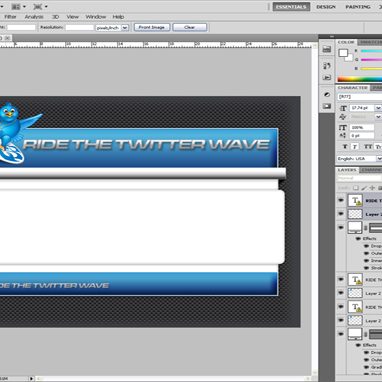The image size is (382, 382).
Task: Click the All Caps TT icon
Action: coord(368,147)
